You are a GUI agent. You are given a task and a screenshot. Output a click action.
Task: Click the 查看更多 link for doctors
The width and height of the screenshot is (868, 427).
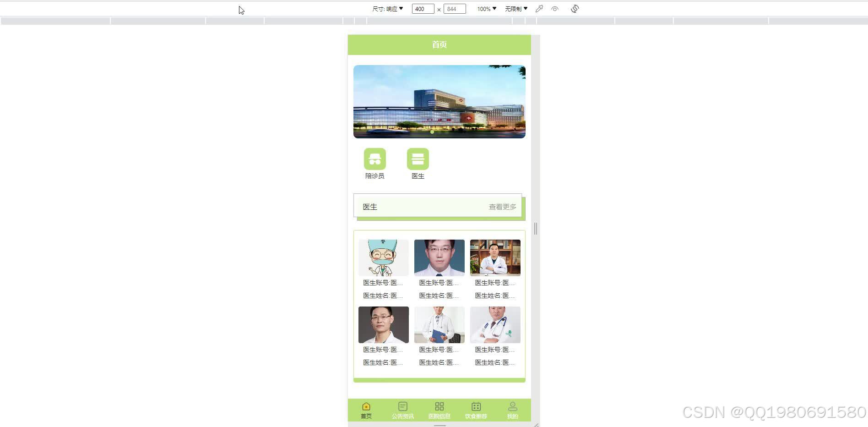(502, 206)
